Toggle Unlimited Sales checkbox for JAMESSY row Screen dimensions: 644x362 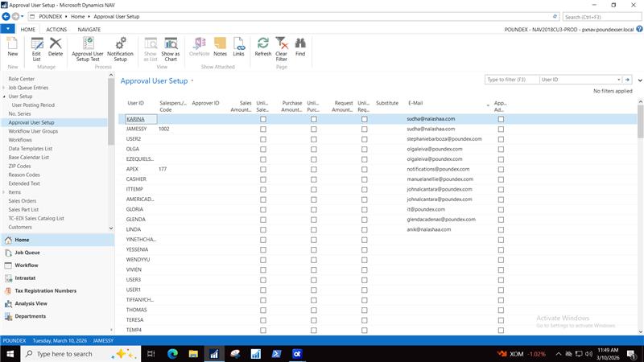(263, 129)
